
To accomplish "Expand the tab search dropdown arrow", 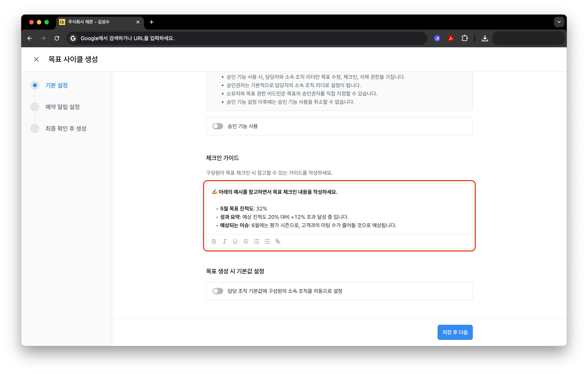I will 559,22.
